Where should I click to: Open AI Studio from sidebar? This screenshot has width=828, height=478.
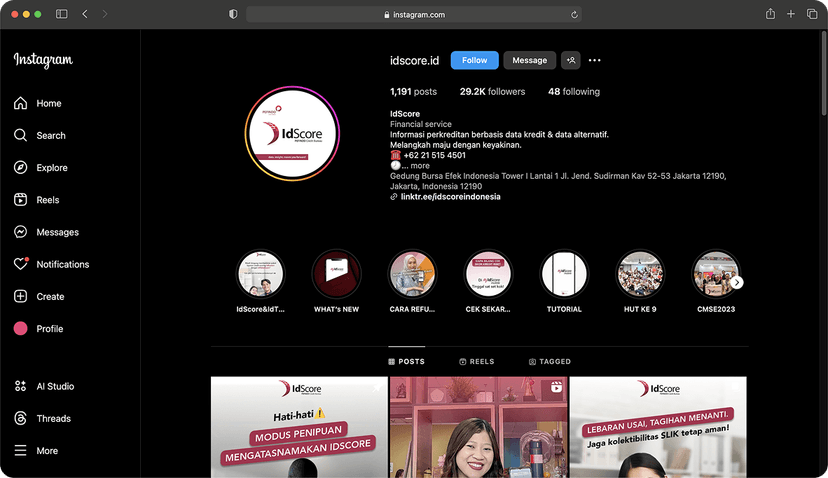(x=44, y=387)
